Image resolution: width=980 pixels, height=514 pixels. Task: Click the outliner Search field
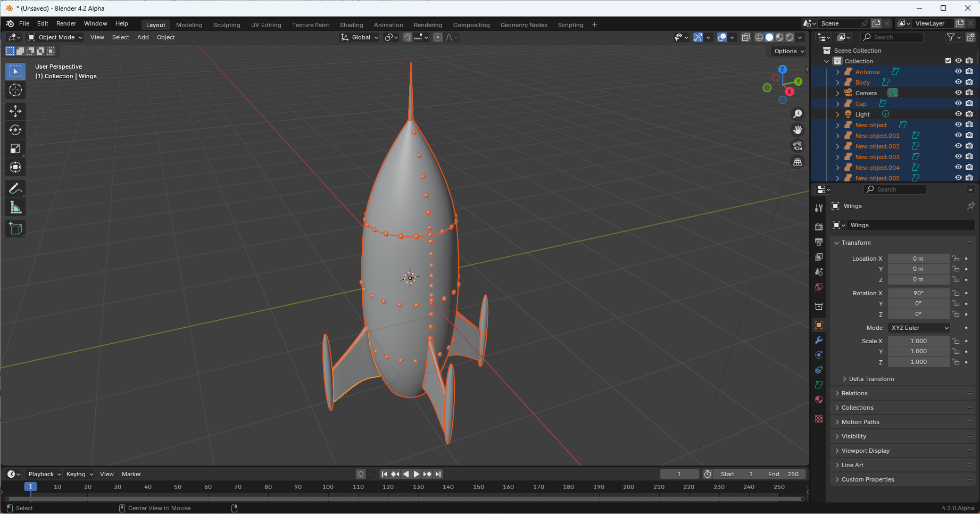pyautogui.click(x=892, y=37)
